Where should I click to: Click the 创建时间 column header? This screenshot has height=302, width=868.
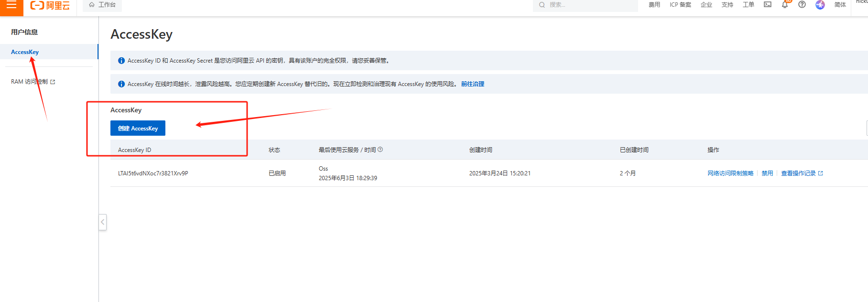click(x=480, y=150)
